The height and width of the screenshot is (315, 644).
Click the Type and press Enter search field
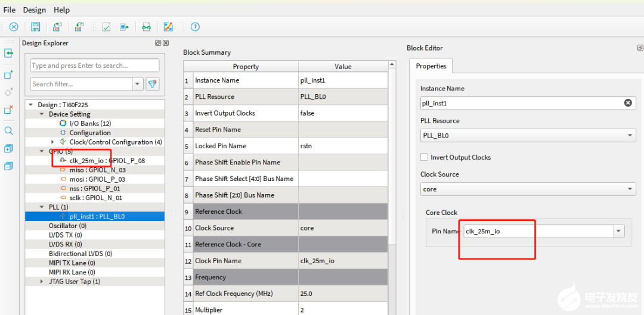tap(95, 66)
